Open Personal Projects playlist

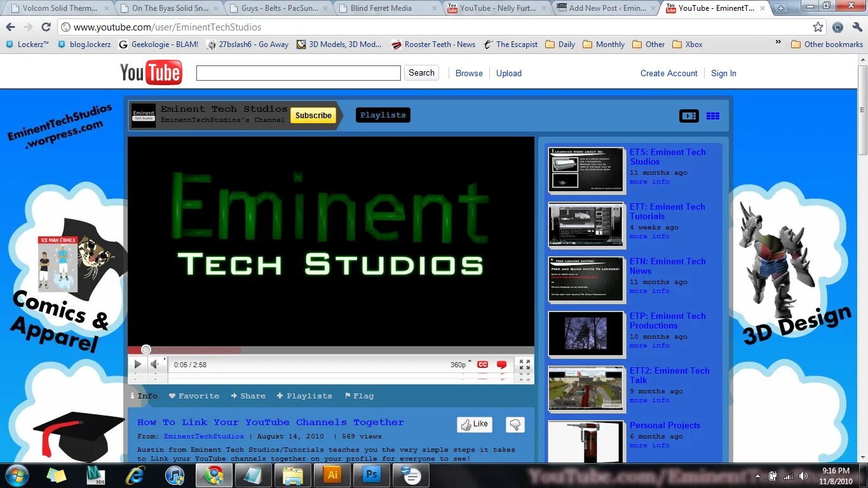[665, 426]
